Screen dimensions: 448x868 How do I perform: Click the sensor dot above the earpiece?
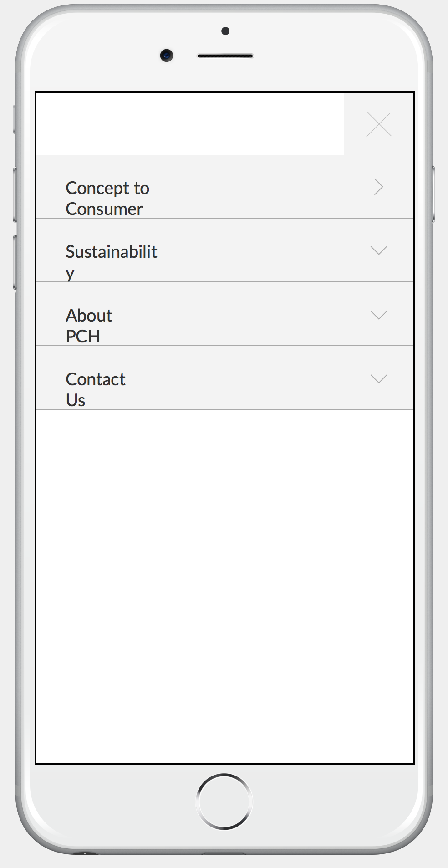click(x=225, y=31)
